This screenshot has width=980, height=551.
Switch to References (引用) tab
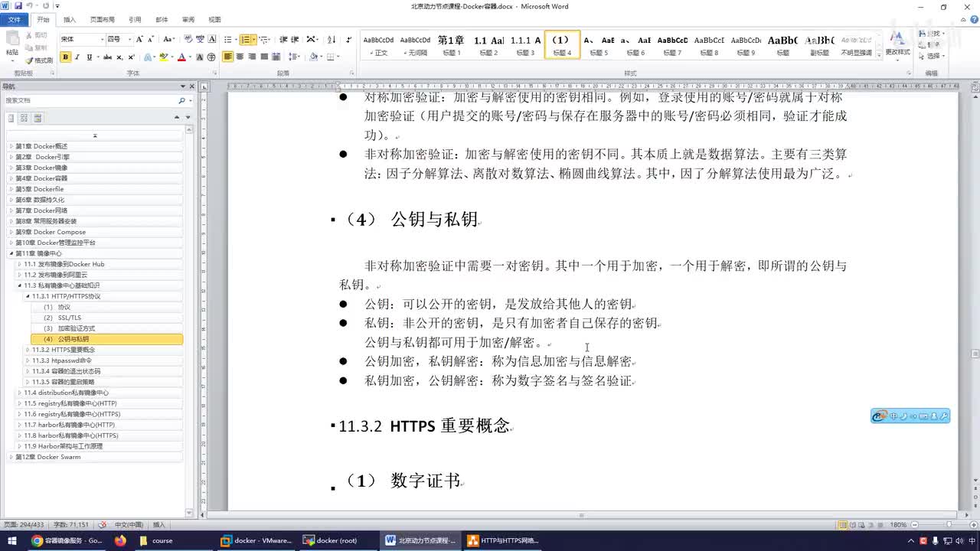(135, 19)
